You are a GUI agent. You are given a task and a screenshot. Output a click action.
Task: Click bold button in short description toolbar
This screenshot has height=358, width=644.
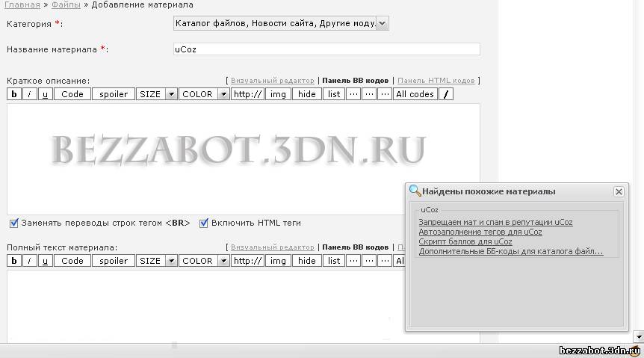coord(13,94)
